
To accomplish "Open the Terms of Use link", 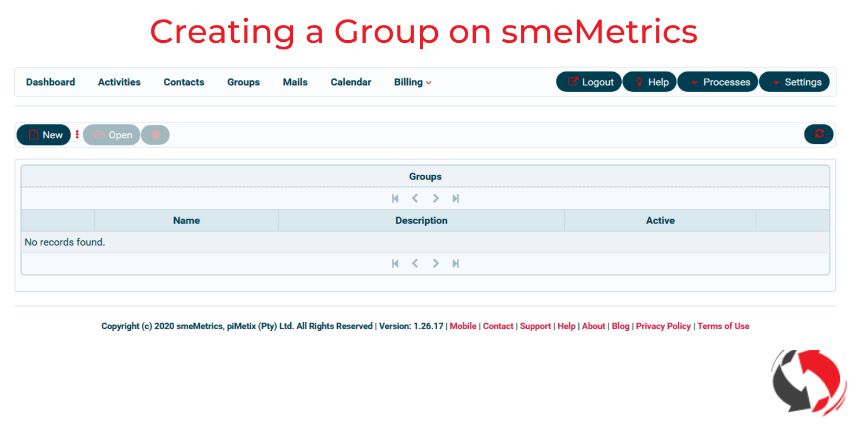I will click(x=723, y=326).
